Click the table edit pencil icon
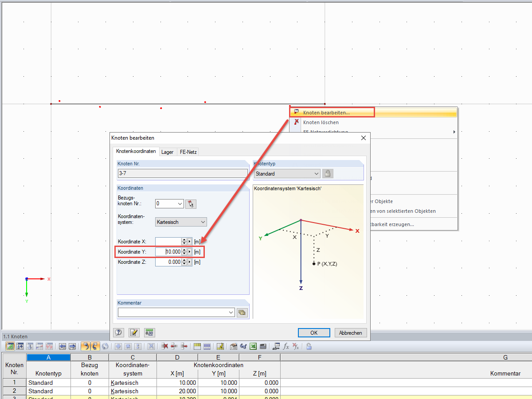 [x=220, y=346]
